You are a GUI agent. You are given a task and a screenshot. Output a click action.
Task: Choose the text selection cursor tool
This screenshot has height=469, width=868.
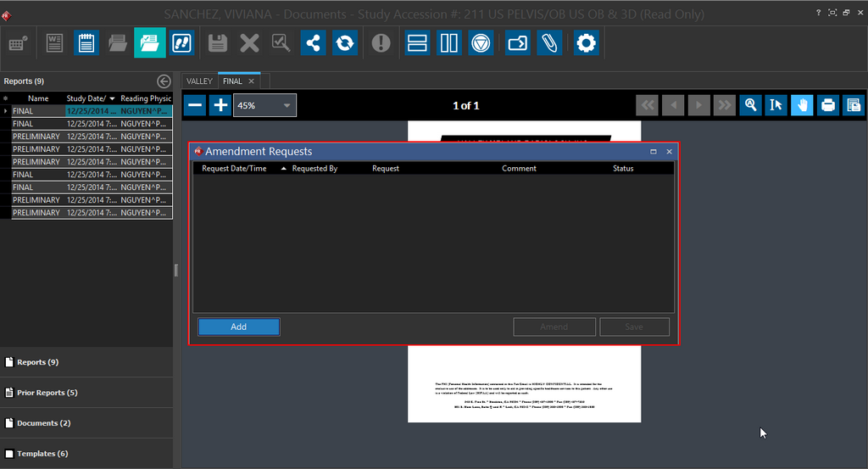click(775, 105)
